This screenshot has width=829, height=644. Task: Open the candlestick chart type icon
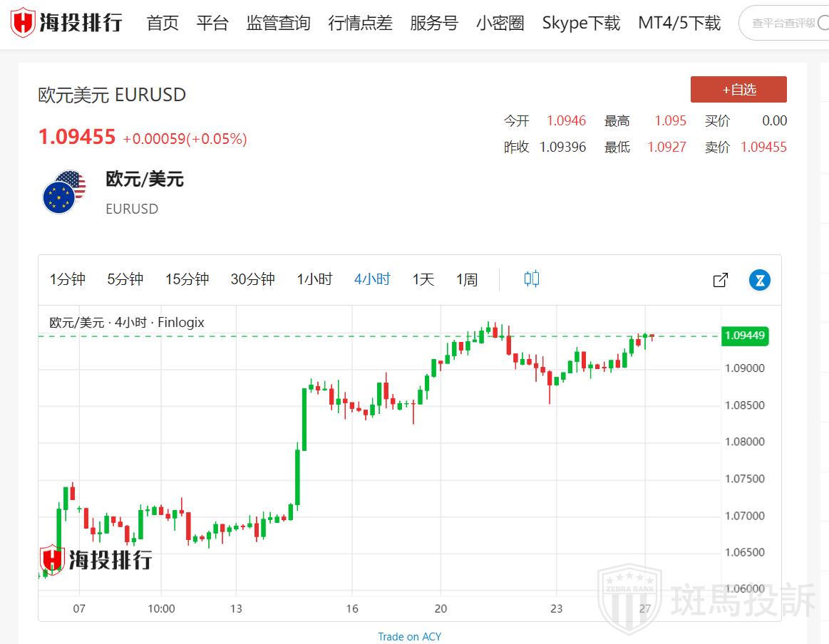point(532,279)
